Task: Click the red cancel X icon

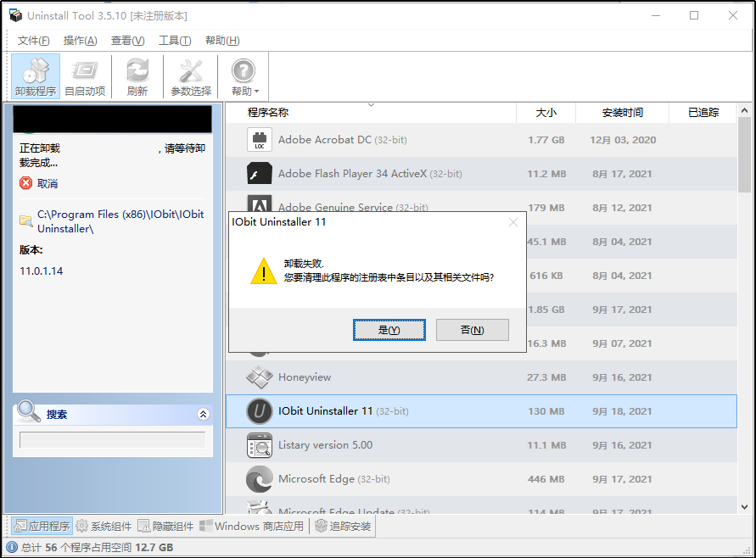Action: (26, 183)
